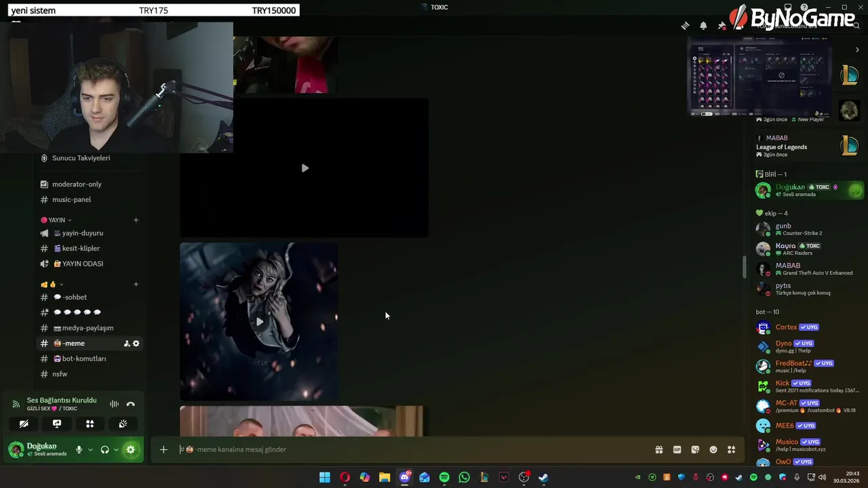Open Windows Start menu
Image resolution: width=868 pixels, height=488 pixels.
325,477
